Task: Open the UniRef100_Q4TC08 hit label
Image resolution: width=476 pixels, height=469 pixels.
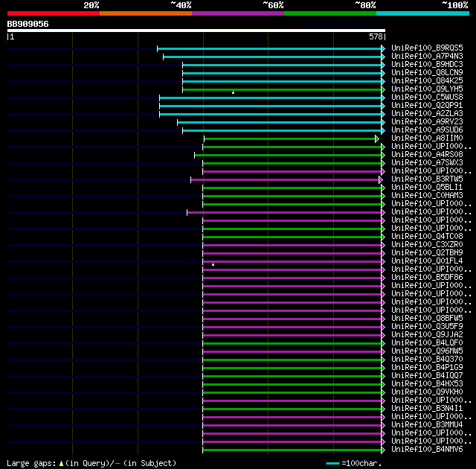Action: tap(427, 236)
